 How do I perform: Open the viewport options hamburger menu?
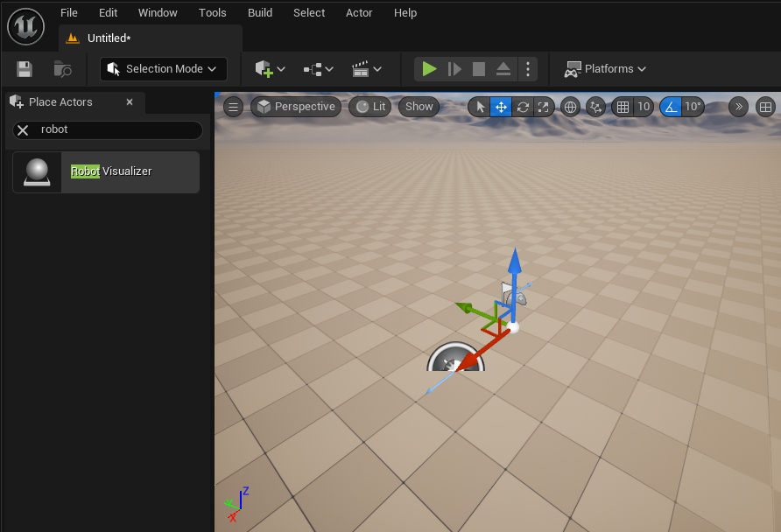tap(233, 107)
